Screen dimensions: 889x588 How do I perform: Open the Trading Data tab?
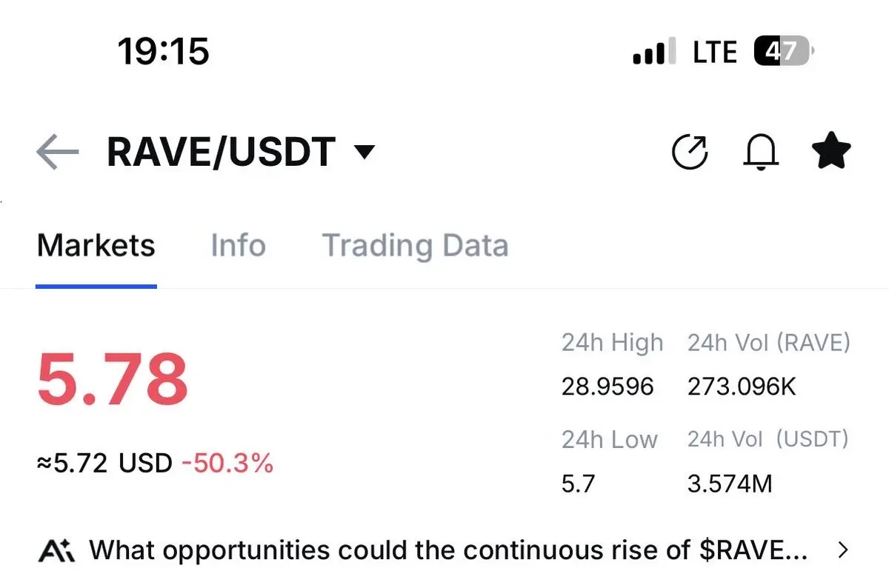point(415,246)
